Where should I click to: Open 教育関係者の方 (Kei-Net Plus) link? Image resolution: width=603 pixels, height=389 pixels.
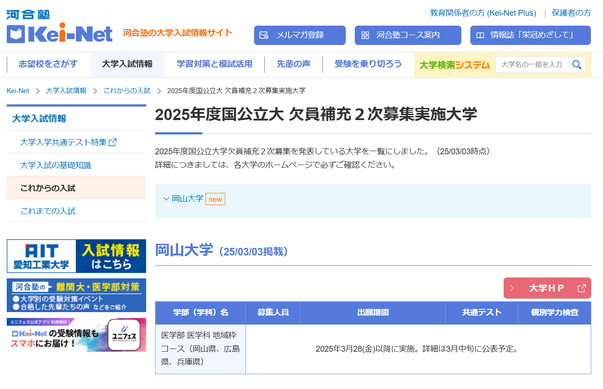483,13
